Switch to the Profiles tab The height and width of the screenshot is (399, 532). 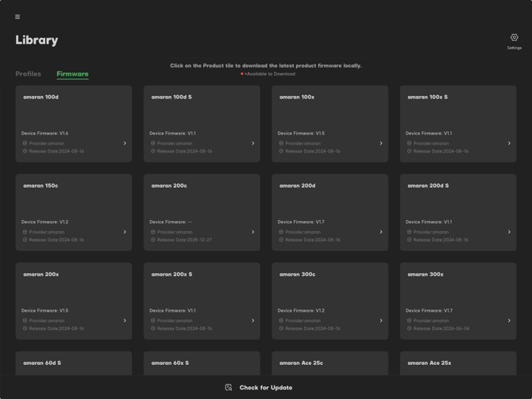[28, 74]
